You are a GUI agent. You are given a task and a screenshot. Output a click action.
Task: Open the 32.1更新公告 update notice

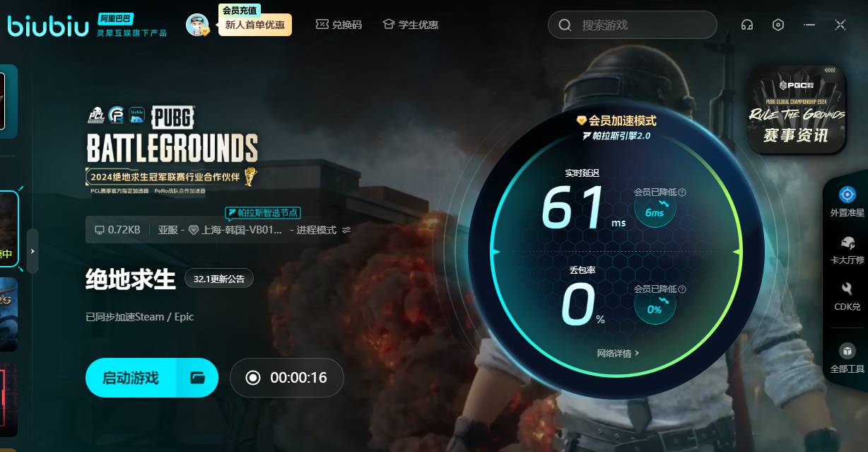[219, 279]
